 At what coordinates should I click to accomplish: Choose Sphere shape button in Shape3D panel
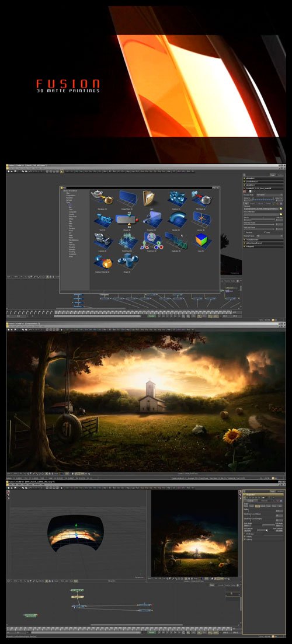[x=258, y=506]
